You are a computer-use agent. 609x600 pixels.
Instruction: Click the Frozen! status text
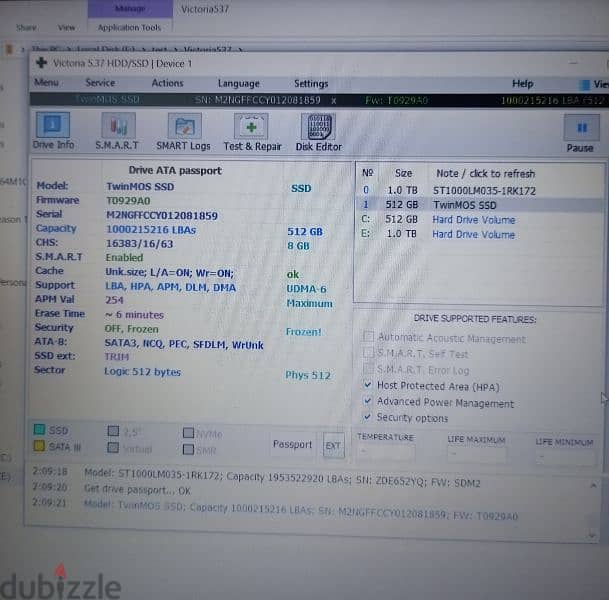[x=303, y=332]
